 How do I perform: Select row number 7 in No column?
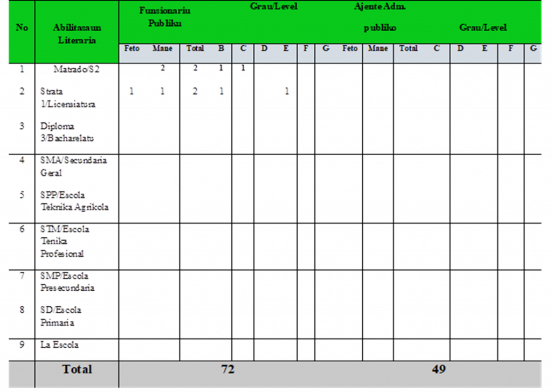[22, 276]
